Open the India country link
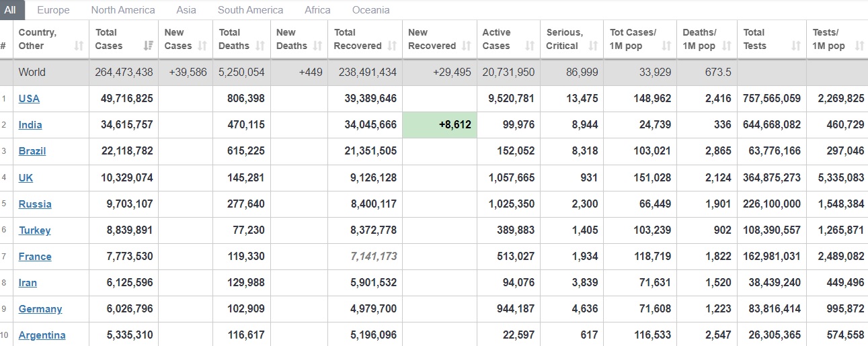Screen dimensions: 868x346 [x=30, y=125]
